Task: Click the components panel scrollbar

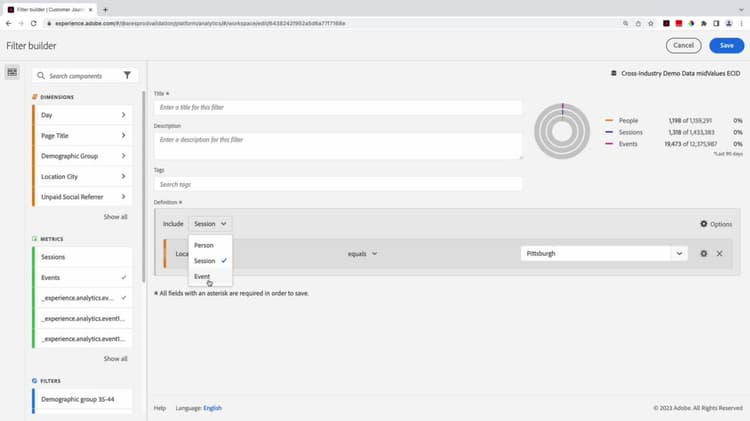Action: pyautogui.click(x=143, y=187)
